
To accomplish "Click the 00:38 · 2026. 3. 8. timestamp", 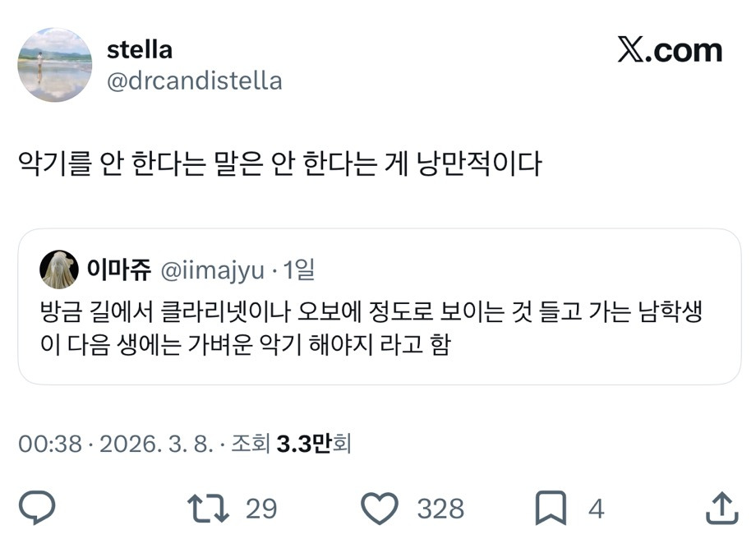I will click(115, 444).
